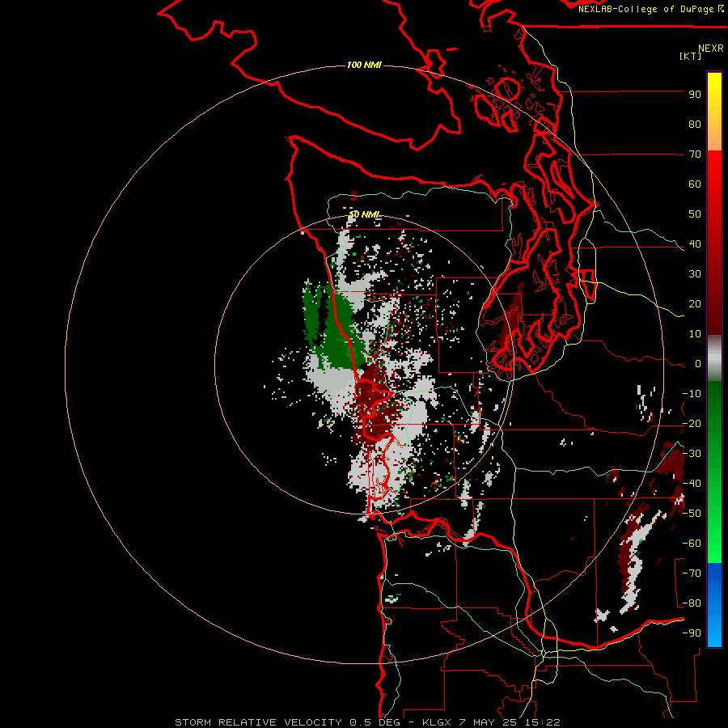Viewport: 728px width, 728px height.
Task: Click the -20 value on velocity scale
Action: point(692,424)
